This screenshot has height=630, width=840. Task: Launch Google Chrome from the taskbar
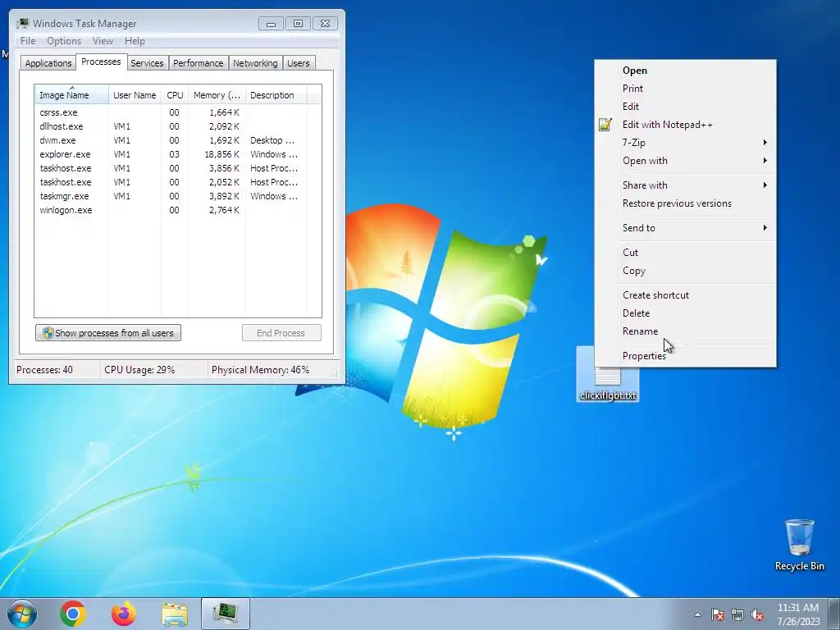[73, 614]
